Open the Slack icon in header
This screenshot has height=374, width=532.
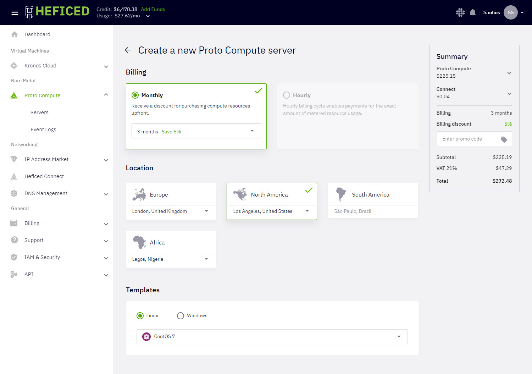coord(460,13)
